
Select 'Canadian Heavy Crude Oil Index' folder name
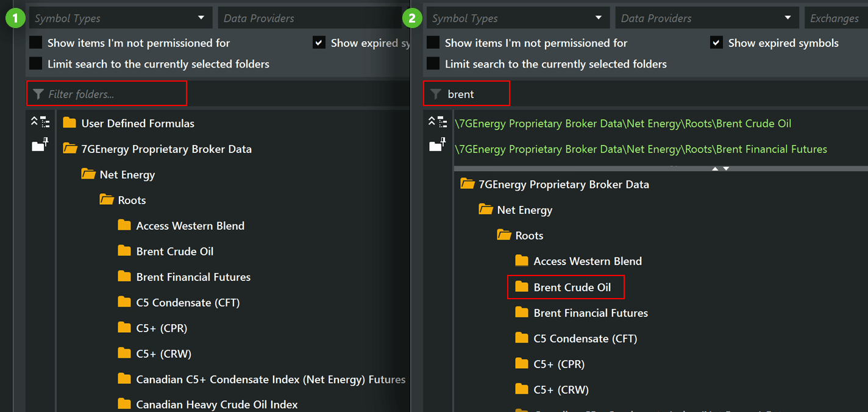tap(217, 404)
